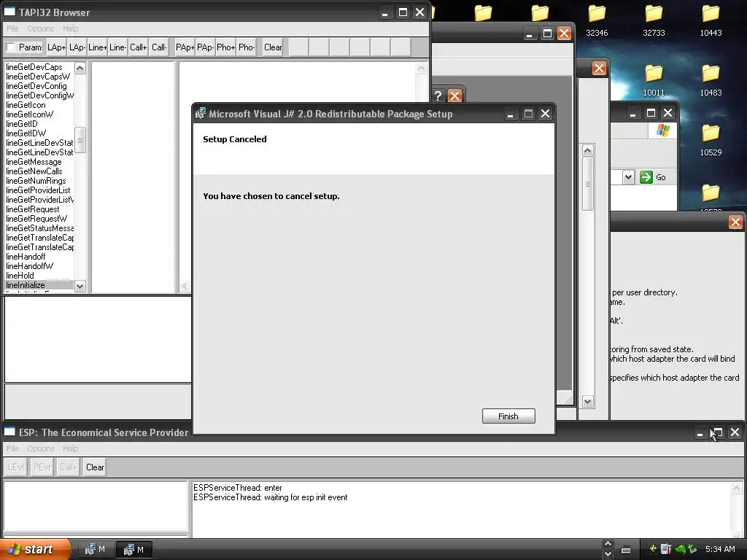The image size is (747, 560).
Task: Click green Go arrow button in browser window
Action: tap(646, 177)
